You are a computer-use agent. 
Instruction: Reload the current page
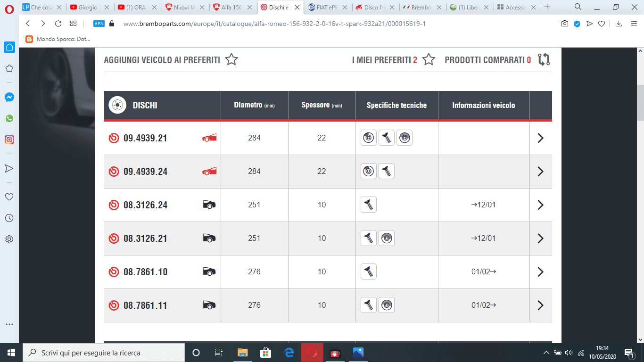coord(58,24)
